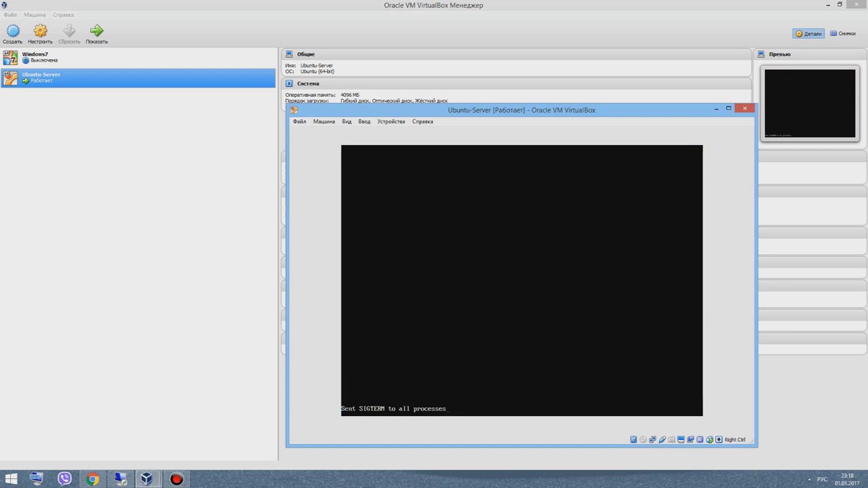Open the remote desktop taskbar icon
The width and height of the screenshot is (868, 488).
pyautogui.click(x=120, y=479)
